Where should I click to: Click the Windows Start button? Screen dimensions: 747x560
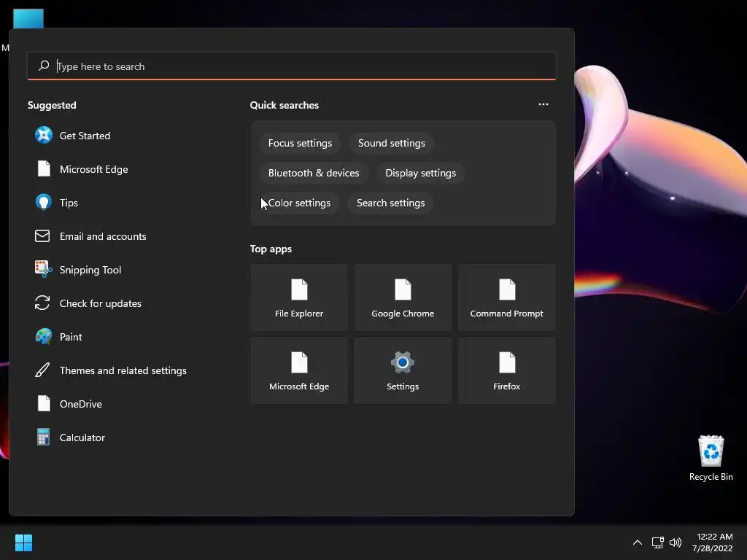pos(23,542)
